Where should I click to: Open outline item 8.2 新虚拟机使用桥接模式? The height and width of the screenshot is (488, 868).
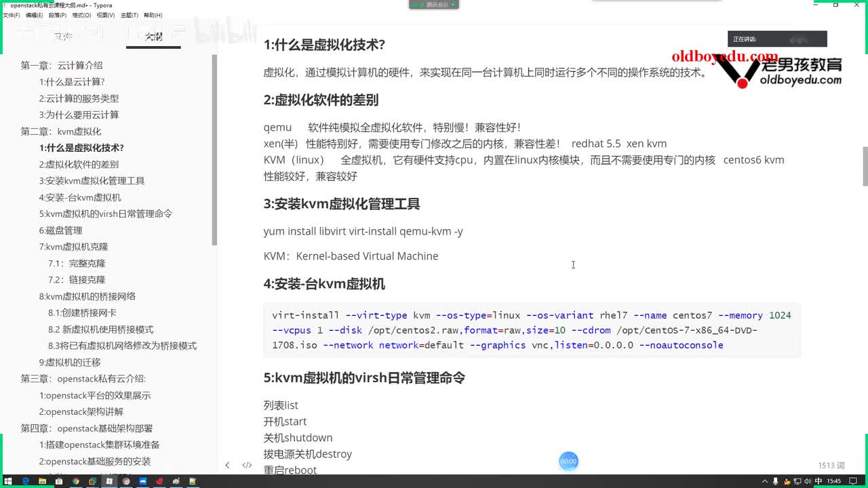101,329
